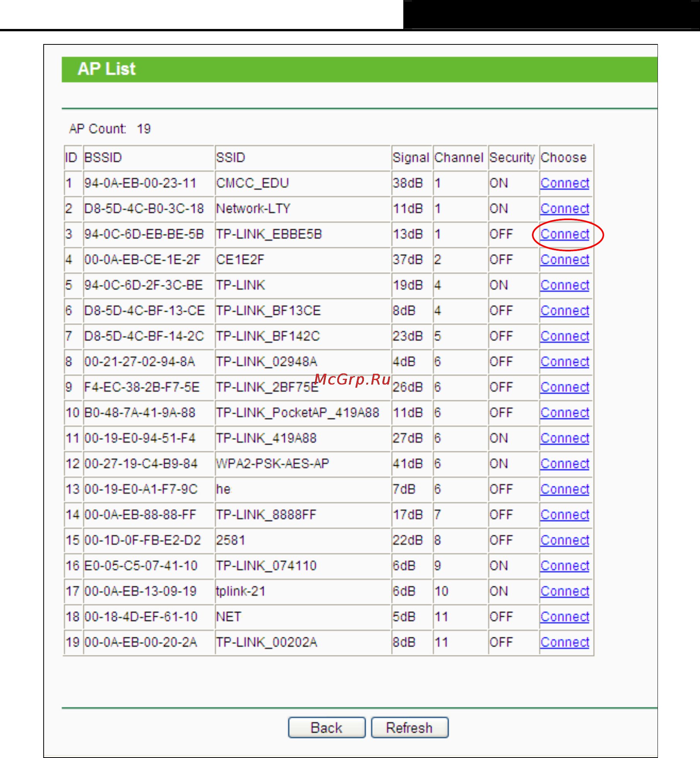
Task: Click BSSID 00-18-4D-EF-61-10
Action: (141, 616)
